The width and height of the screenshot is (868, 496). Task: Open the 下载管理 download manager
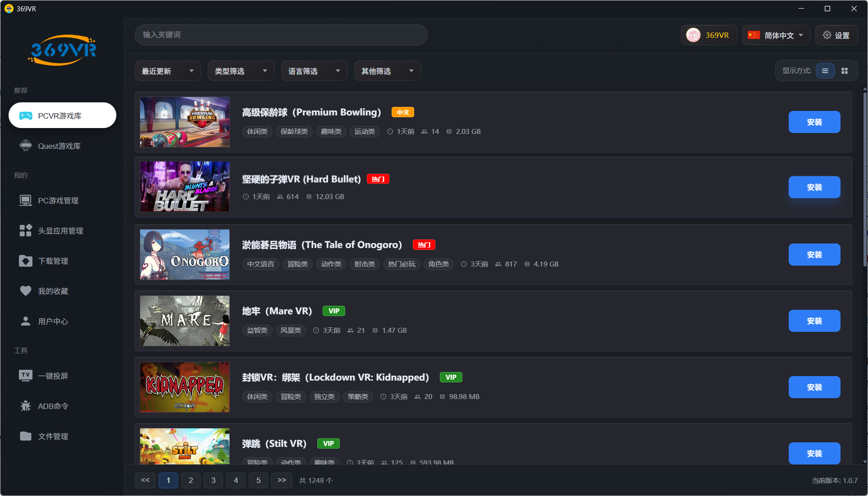(53, 261)
